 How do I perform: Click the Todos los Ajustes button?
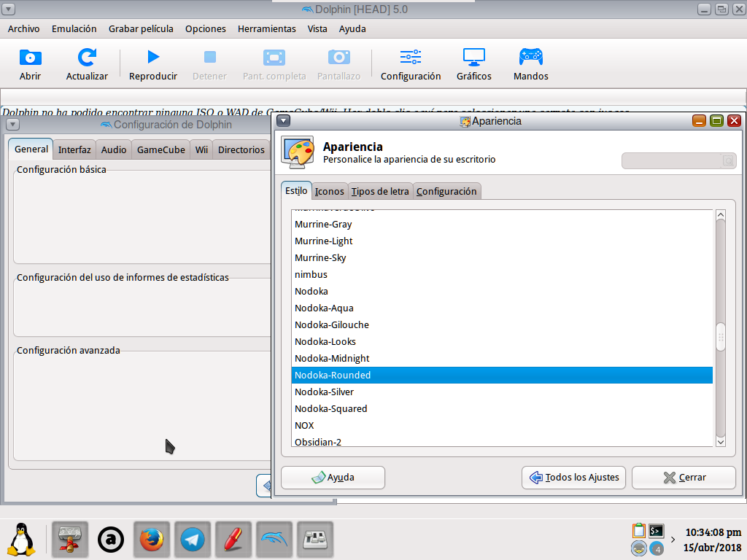[x=573, y=478]
